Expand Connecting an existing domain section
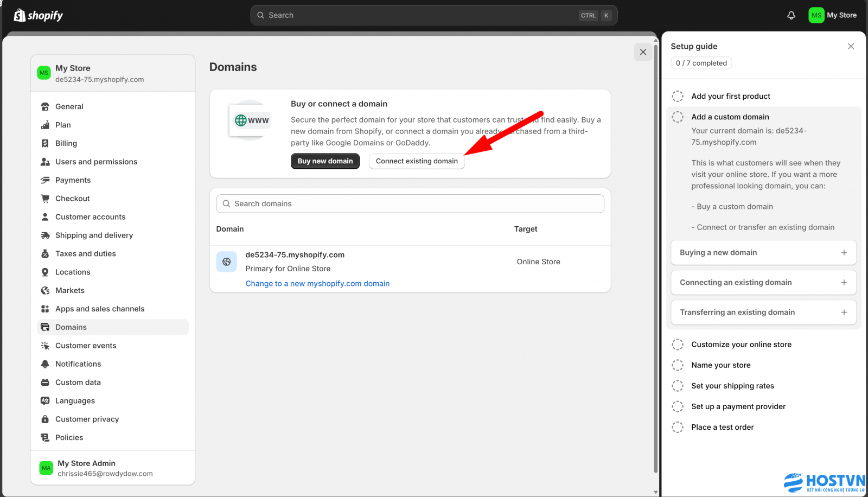The image size is (868, 497). (x=763, y=283)
